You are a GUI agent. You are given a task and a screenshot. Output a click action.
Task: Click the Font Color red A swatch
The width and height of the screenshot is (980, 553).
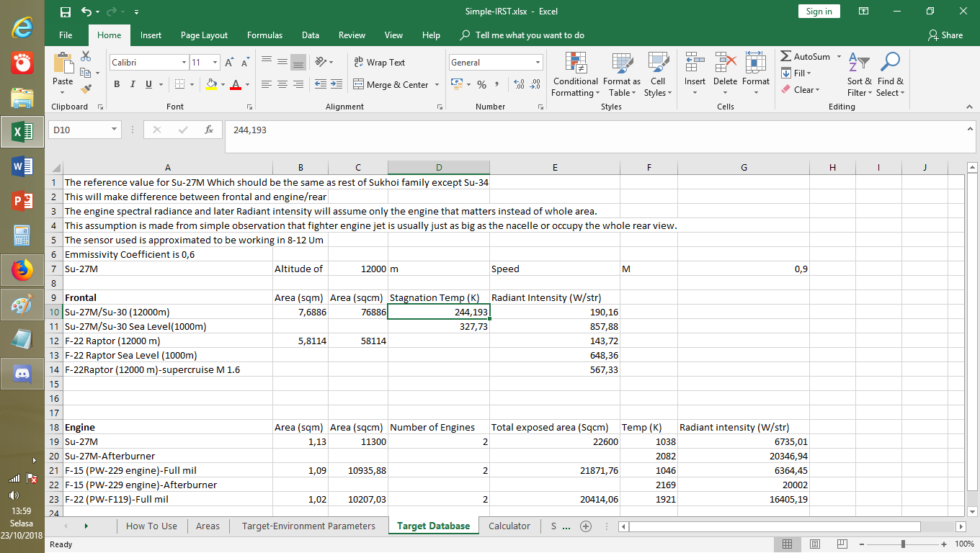tap(235, 85)
